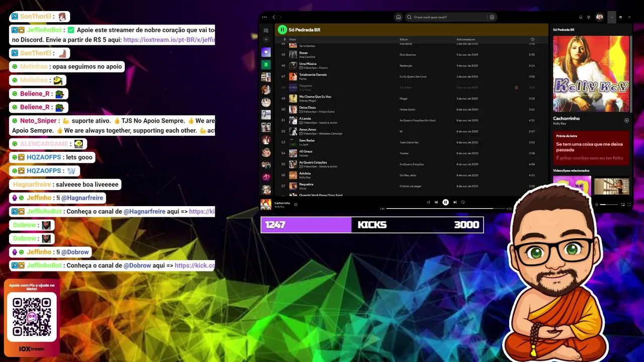Open Friend Activity icon beside the bell

(589, 17)
